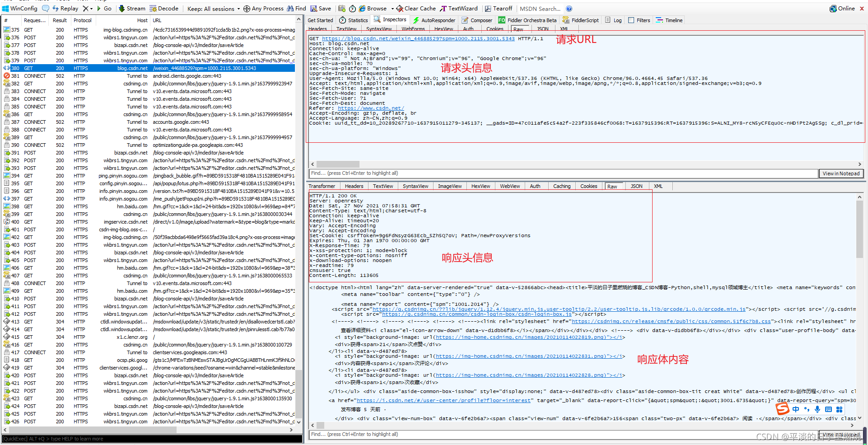
Task: Toggle Stream mode
Action: click(x=132, y=8)
